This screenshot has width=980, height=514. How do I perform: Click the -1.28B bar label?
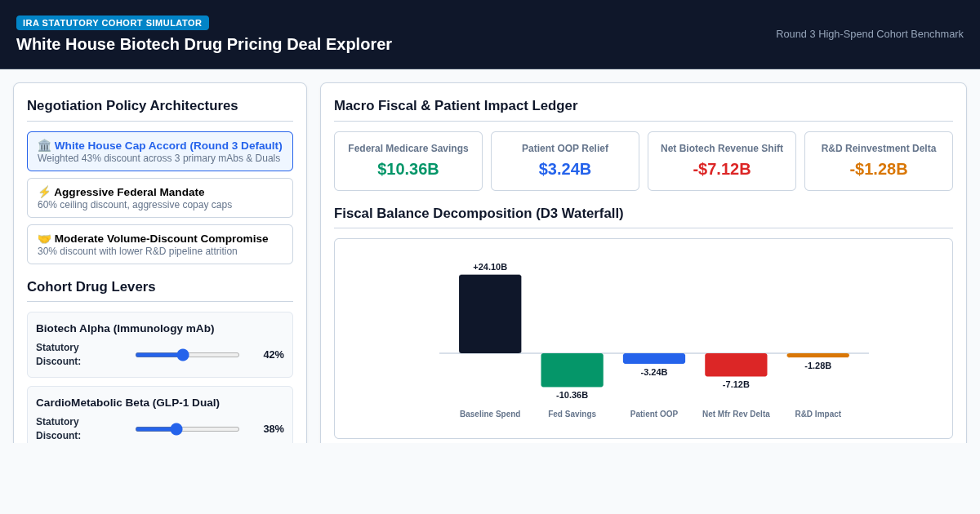coord(818,366)
